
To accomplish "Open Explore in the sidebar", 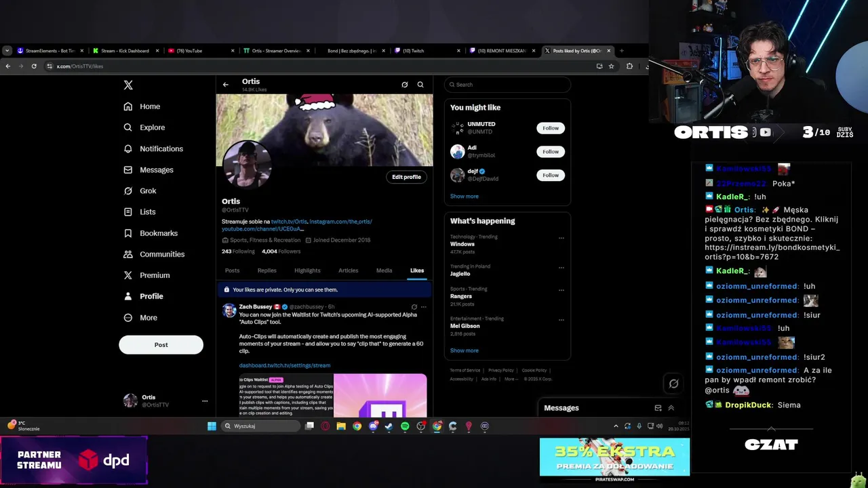I will click(x=144, y=127).
